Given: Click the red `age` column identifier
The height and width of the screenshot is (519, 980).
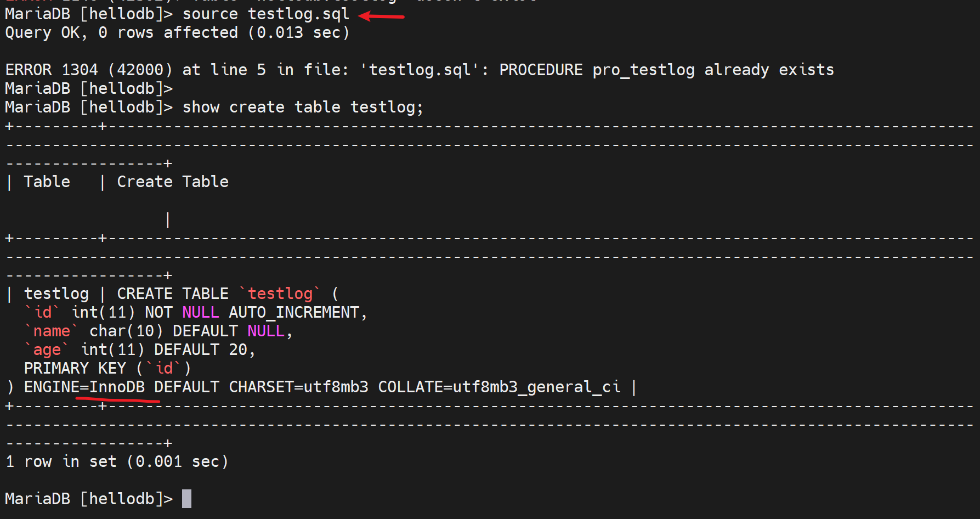Looking at the screenshot, I should click(47, 349).
